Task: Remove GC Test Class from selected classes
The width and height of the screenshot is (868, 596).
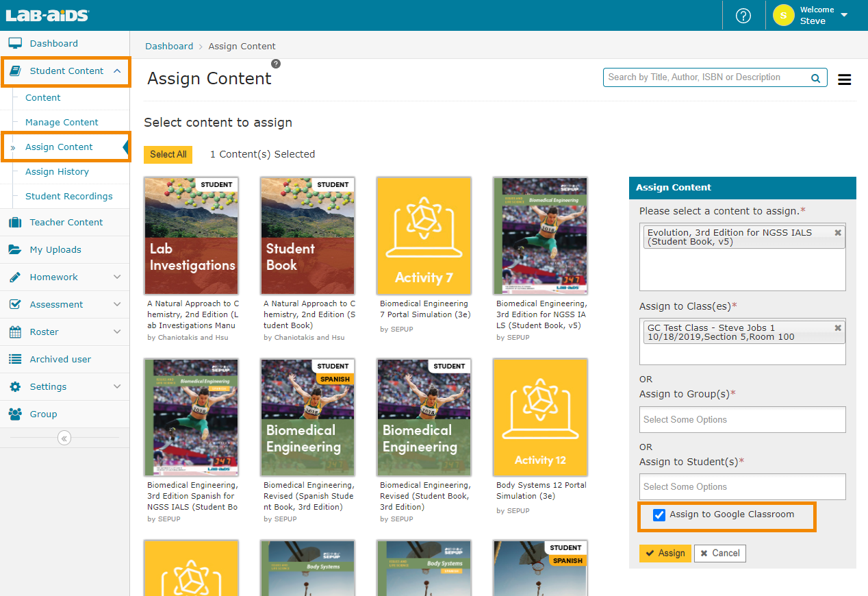Action: (x=838, y=328)
